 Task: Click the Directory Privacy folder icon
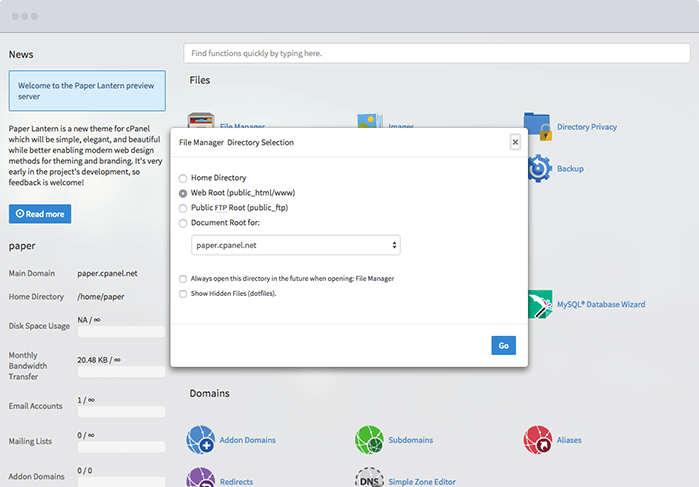point(538,127)
